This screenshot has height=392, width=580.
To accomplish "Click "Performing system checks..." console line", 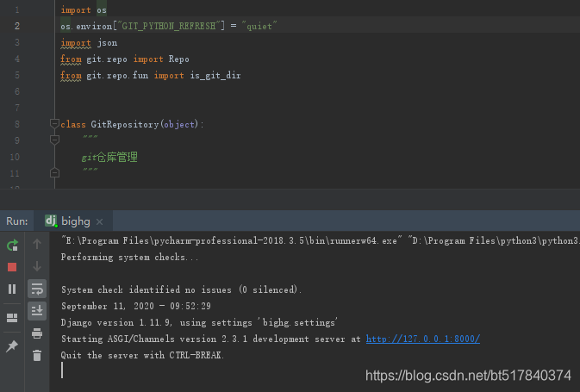I will pyautogui.click(x=130, y=257).
